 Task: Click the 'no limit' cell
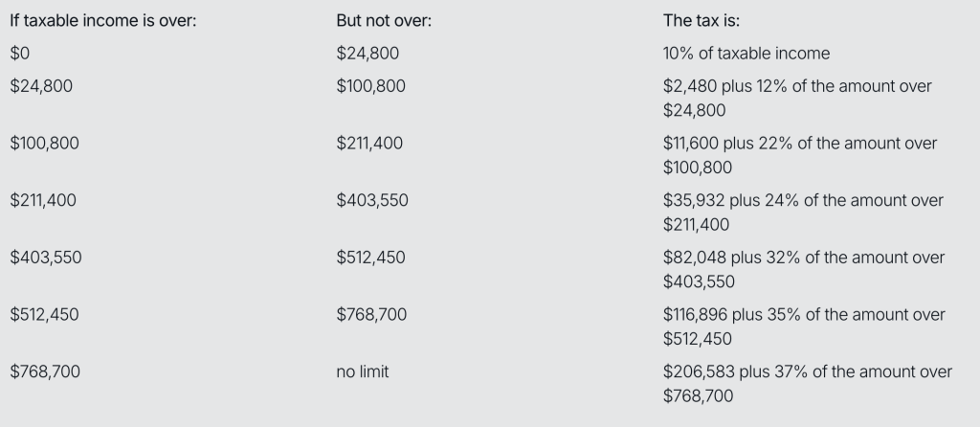[363, 371]
